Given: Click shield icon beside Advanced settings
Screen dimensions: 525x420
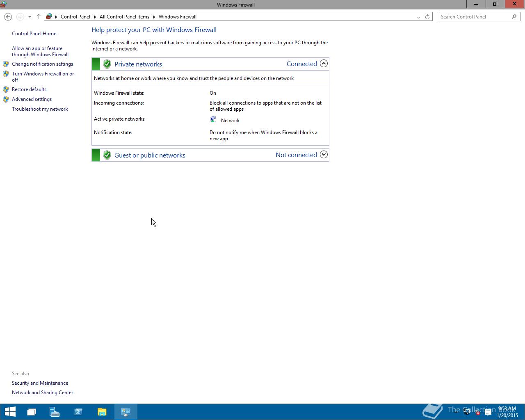Looking at the screenshot, I should click(x=6, y=99).
